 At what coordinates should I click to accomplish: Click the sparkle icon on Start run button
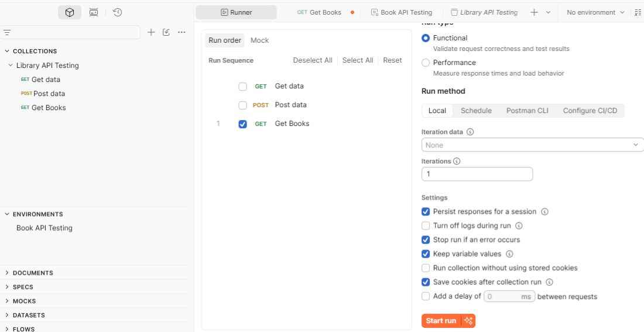point(468,321)
